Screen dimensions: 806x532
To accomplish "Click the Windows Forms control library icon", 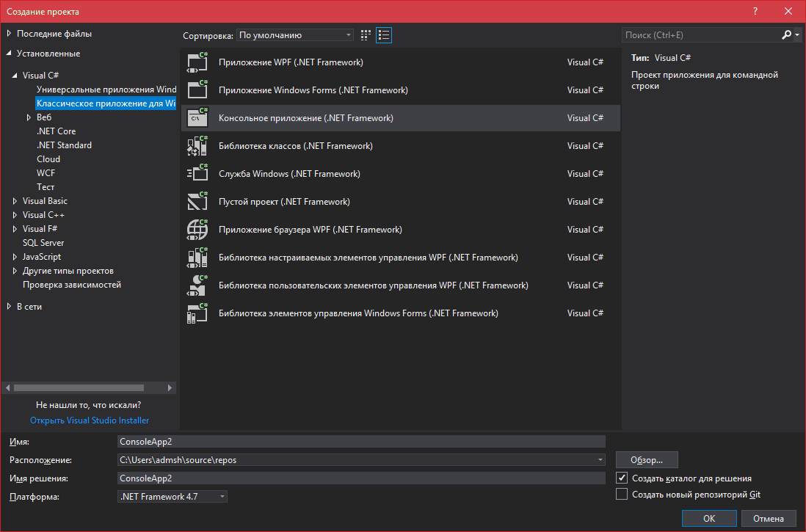I will click(x=197, y=313).
